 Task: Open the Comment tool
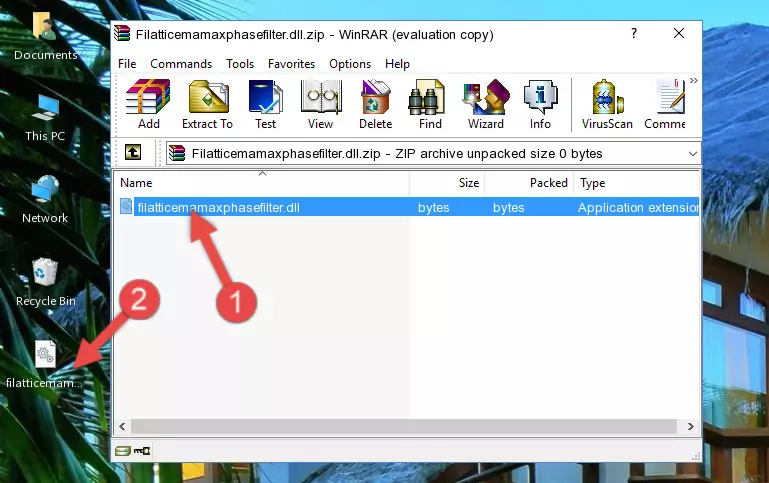click(665, 104)
